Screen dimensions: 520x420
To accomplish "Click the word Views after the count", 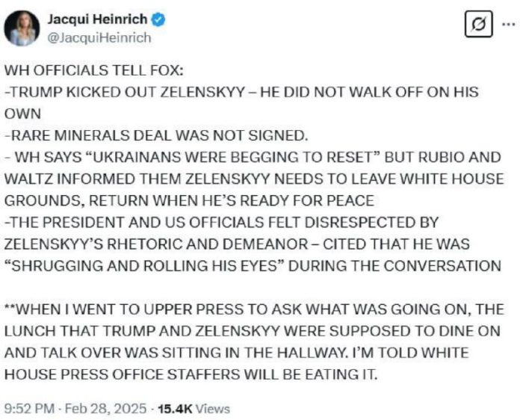I will click(x=214, y=409).
